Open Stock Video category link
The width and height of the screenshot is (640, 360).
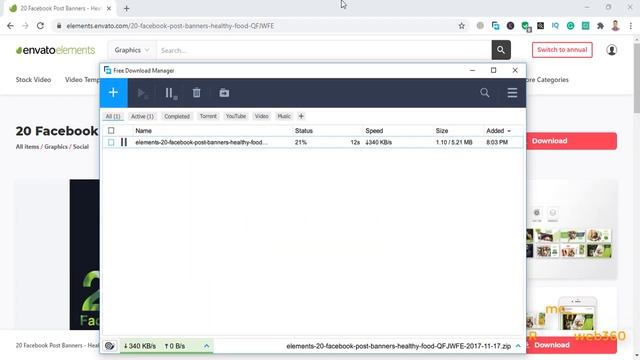click(33, 80)
